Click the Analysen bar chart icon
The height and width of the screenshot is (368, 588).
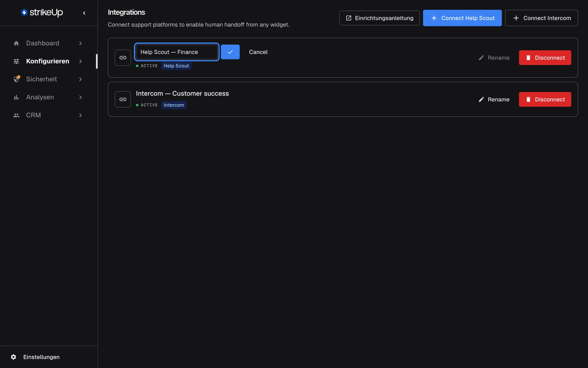[x=16, y=97]
